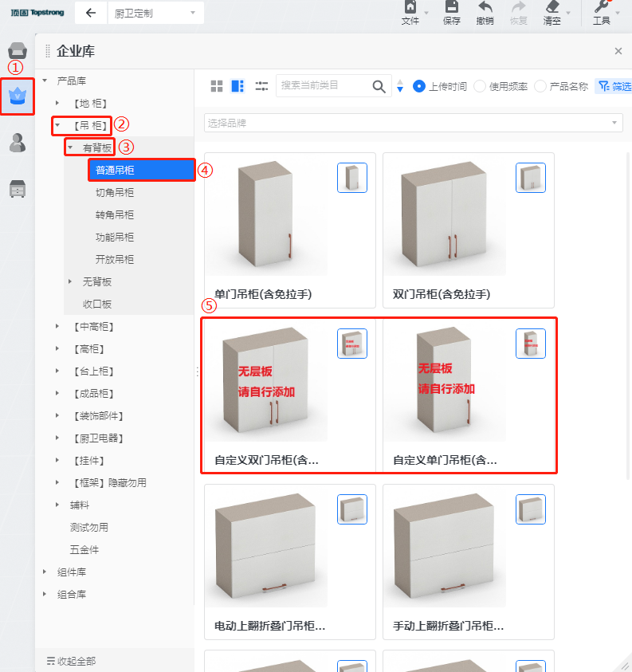Screen dimensions: 632x672
Task: Expand the 【挂件】 category
Action: [x=57, y=460]
